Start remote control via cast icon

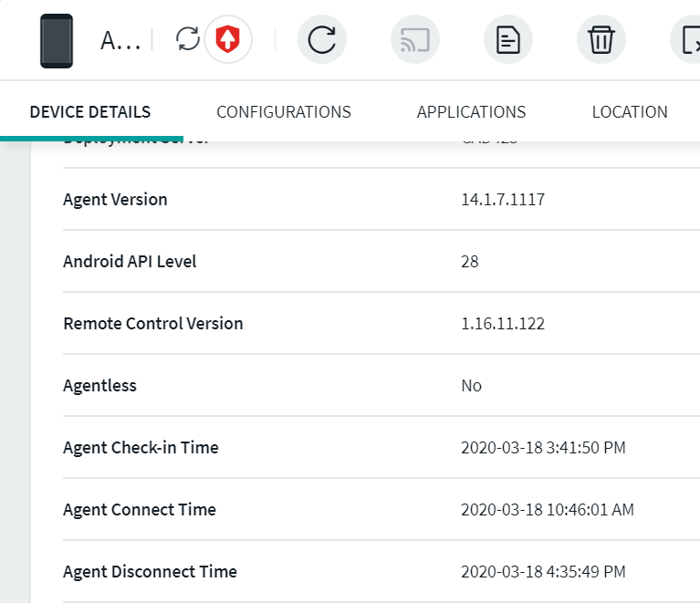click(x=414, y=40)
